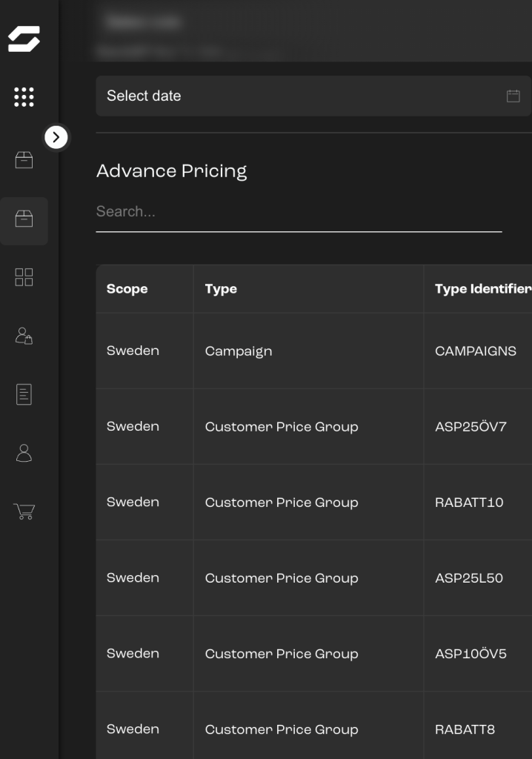Viewport: 532px width, 759px height.
Task: Click Sweden in the RABATT8 row
Action: tap(133, 729)
